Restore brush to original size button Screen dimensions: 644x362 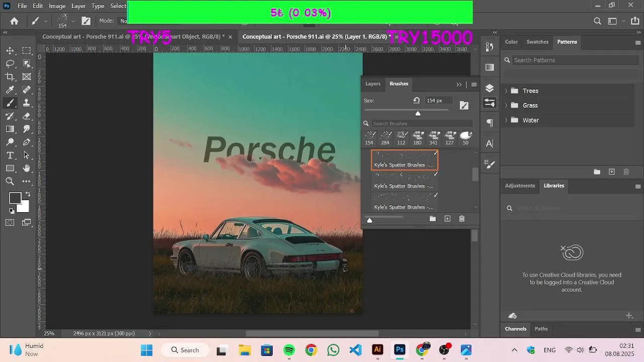pyautogui.click(x=417, y=101)
